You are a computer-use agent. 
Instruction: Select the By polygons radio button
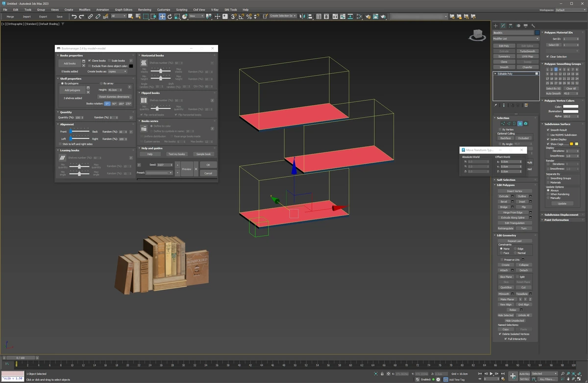tap(62, 83)
